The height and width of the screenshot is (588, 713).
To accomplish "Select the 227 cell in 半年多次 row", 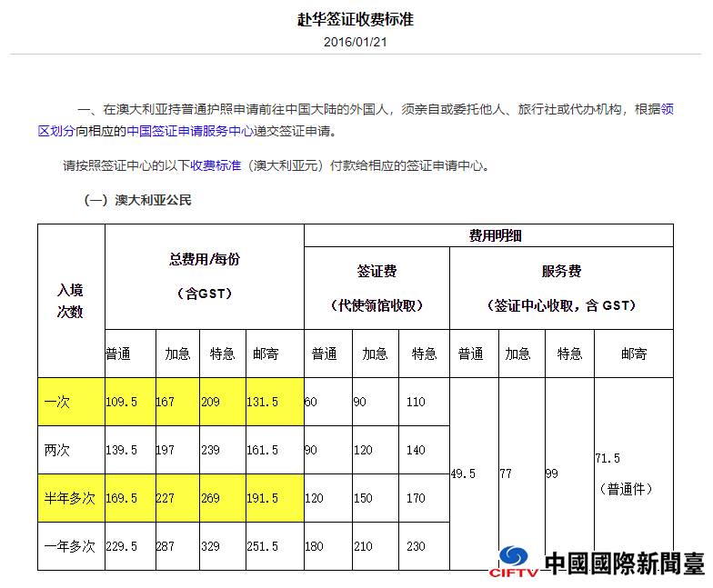I will 178,498.
